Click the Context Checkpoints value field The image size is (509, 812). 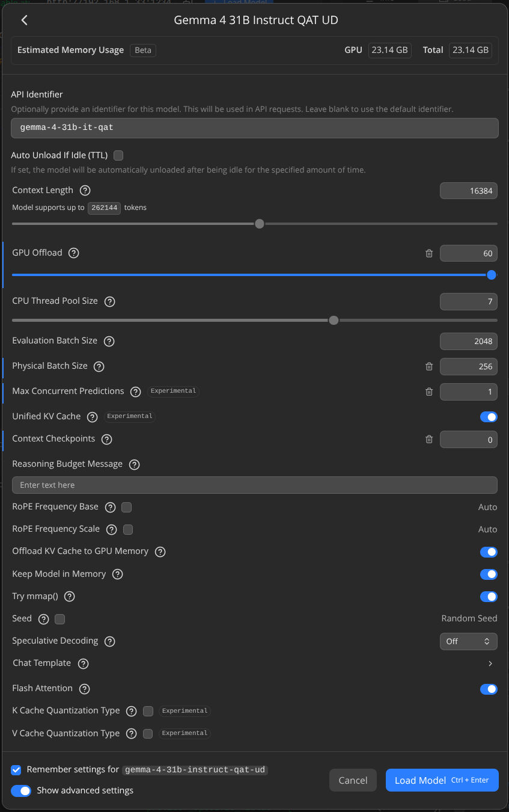[x=469, y=439]
